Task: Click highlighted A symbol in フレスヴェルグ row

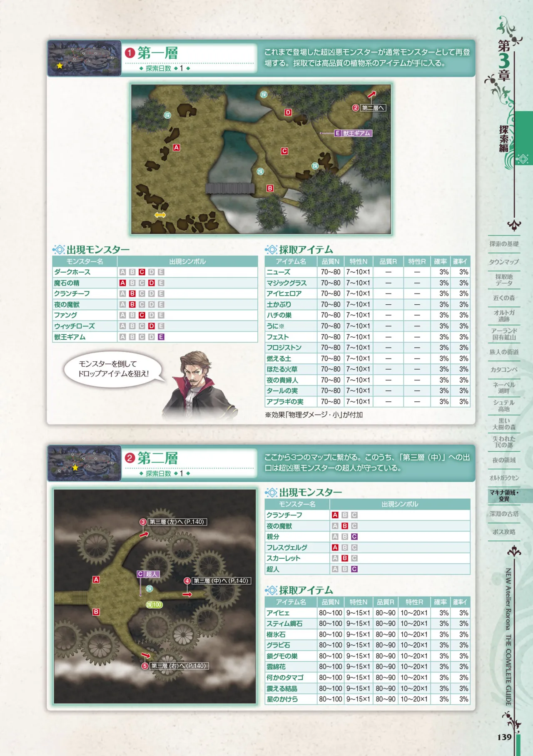Action: click(335, 547)
